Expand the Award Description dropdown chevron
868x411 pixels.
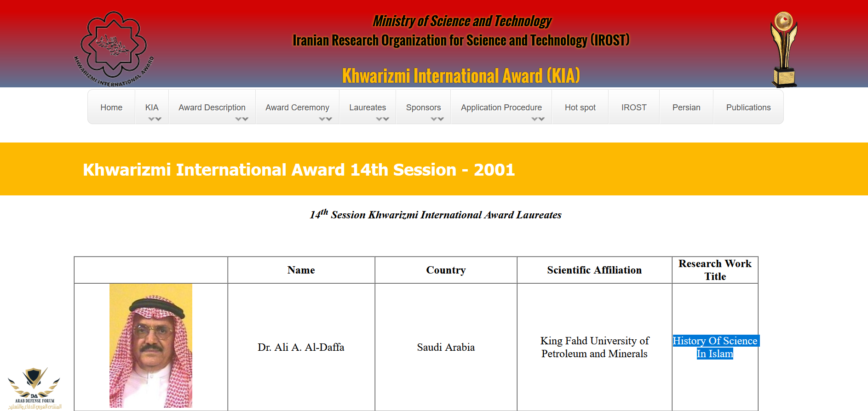tap(242, 119)
